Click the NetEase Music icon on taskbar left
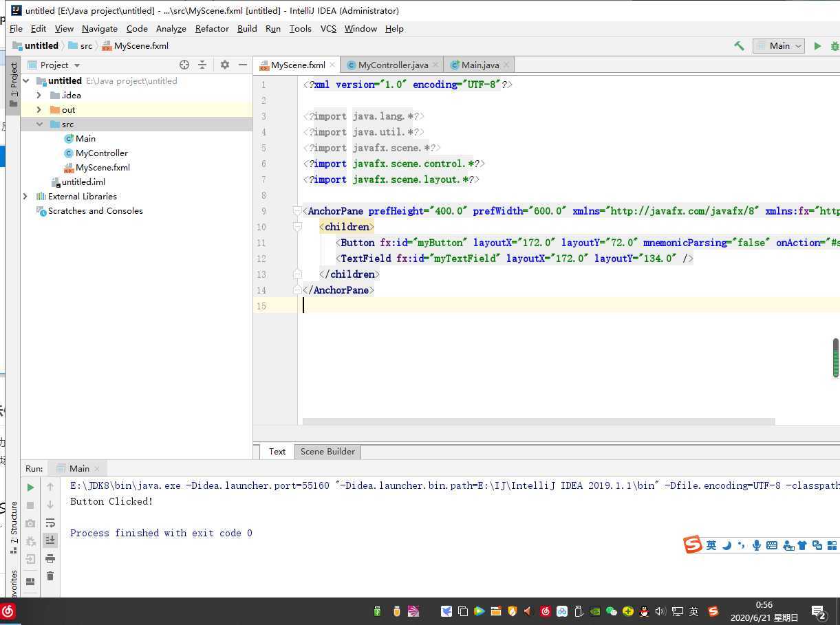 click(x=8, y=611)
